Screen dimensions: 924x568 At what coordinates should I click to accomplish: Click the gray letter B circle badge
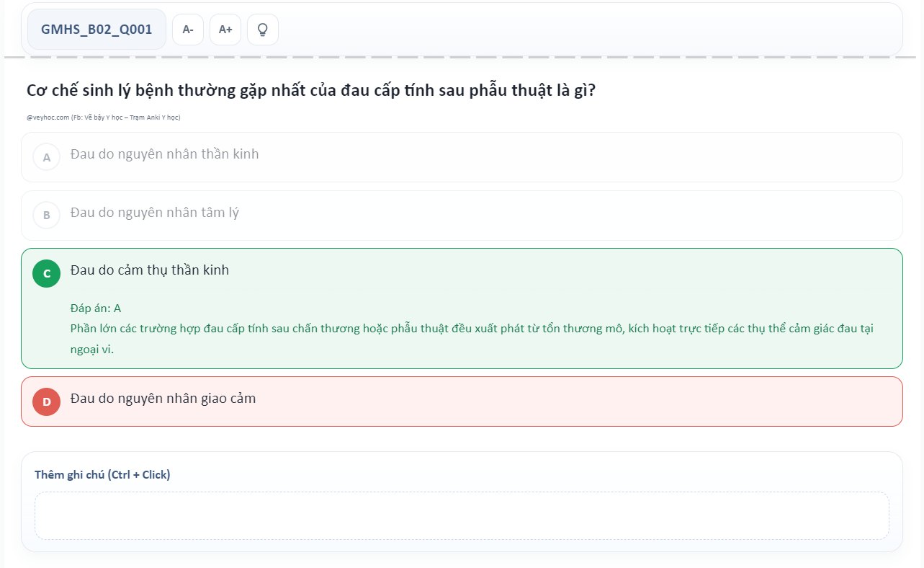pos(47,215)
